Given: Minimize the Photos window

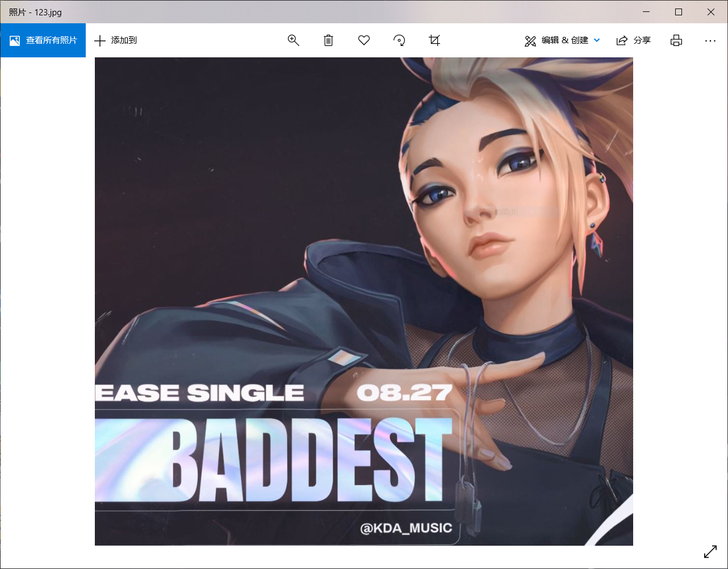Looking at the screenshot, I should (x=646, y=12).
